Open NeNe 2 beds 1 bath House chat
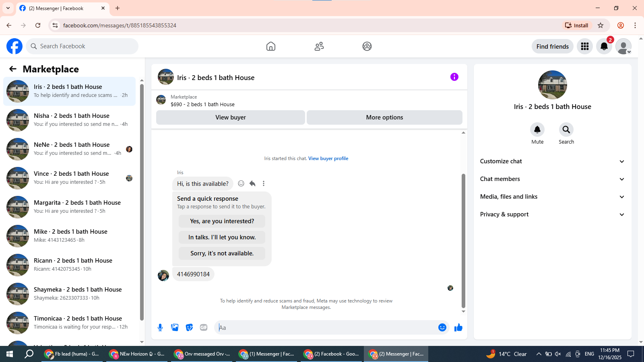 [70, 149]
